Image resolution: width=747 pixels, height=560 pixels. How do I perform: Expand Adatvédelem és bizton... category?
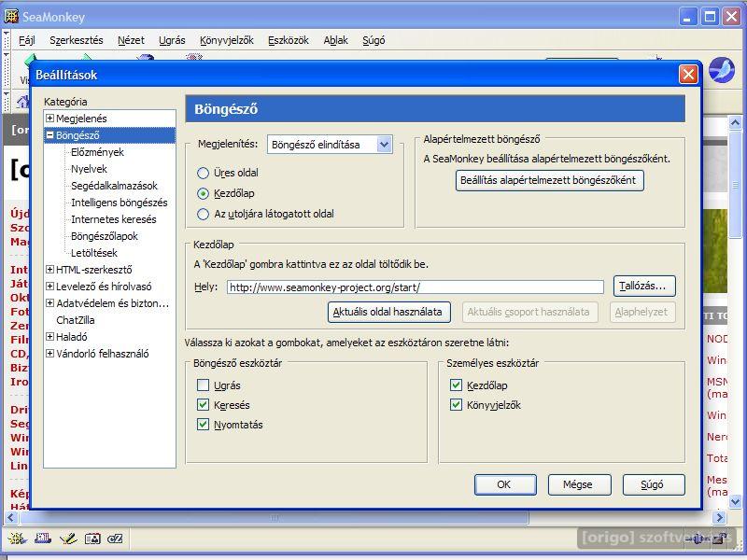click(49, 302)
